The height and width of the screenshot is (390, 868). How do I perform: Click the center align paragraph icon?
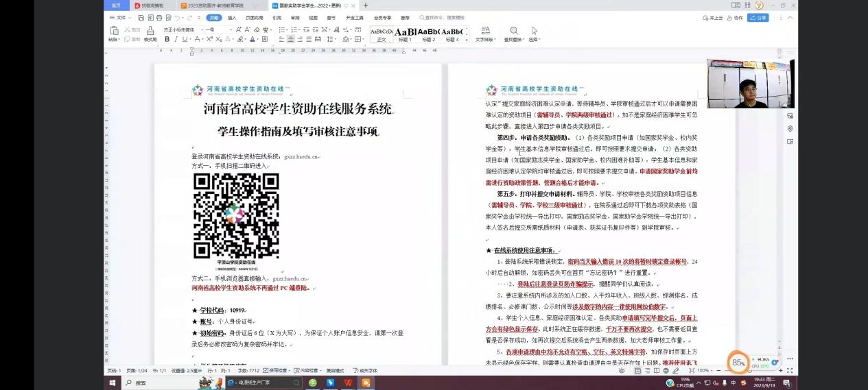coord(291,39)
